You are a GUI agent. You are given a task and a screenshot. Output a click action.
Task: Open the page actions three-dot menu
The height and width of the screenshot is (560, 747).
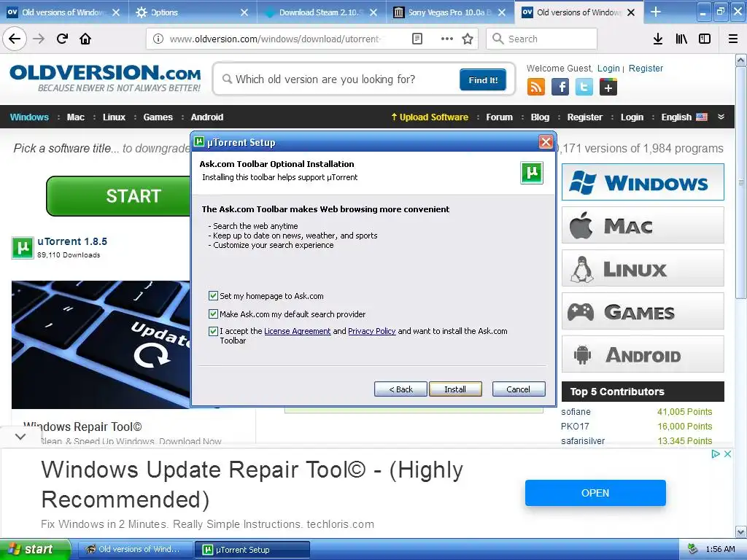(x=446, y=39)
